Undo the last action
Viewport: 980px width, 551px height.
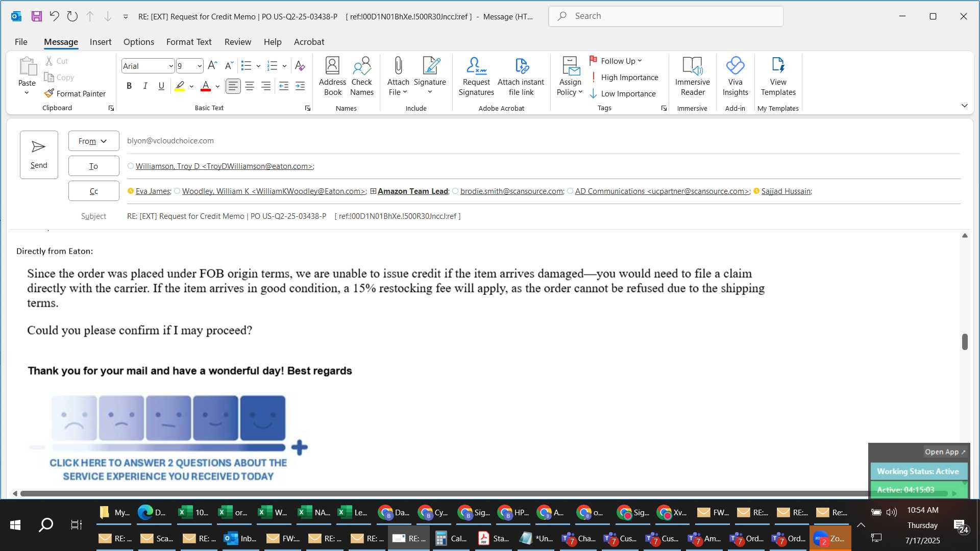(x=54, y=16)
